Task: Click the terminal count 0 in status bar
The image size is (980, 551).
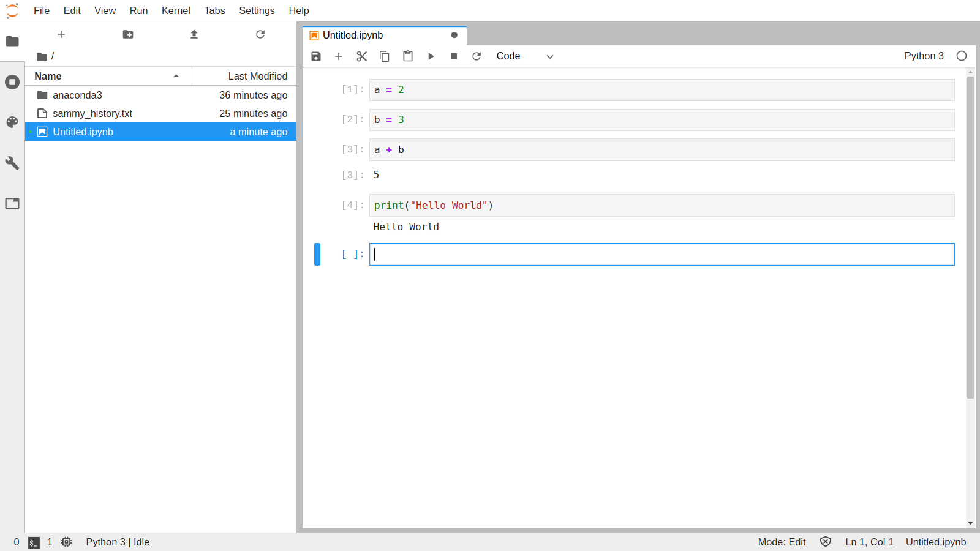Action: coord(17,542)
